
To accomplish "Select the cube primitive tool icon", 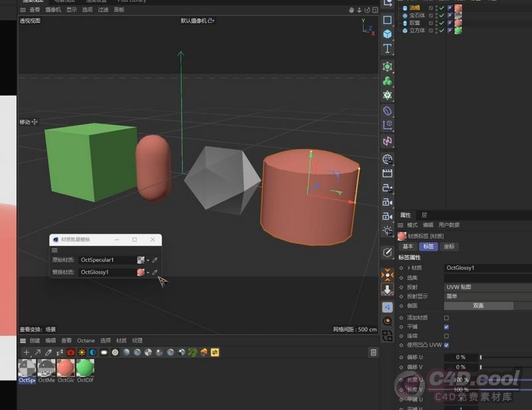I will click(387, 35).
